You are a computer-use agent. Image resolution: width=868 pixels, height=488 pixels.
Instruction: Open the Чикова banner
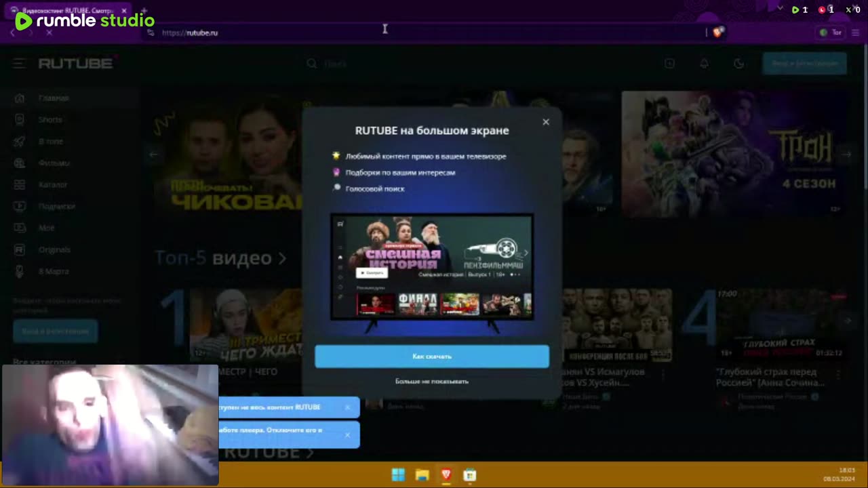227,155
